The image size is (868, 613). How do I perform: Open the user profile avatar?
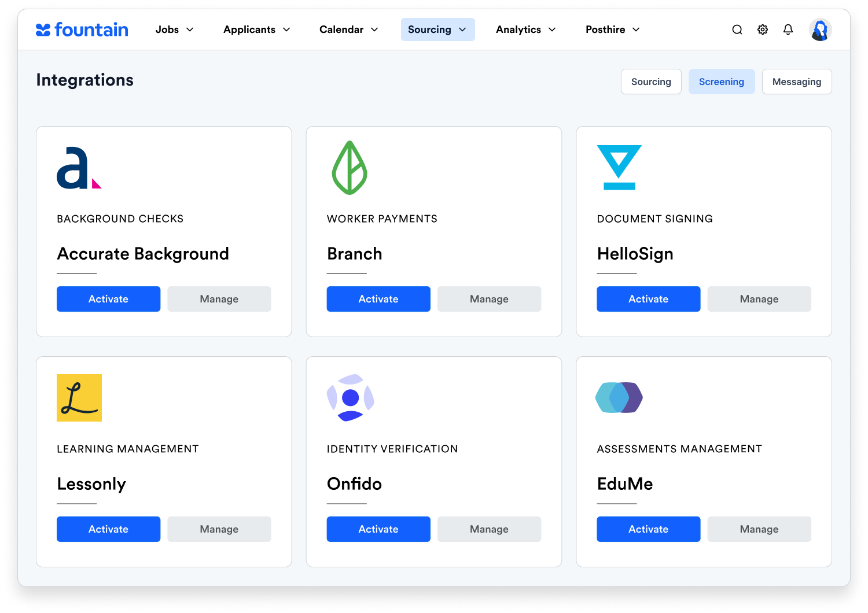[x=820, y=29]
